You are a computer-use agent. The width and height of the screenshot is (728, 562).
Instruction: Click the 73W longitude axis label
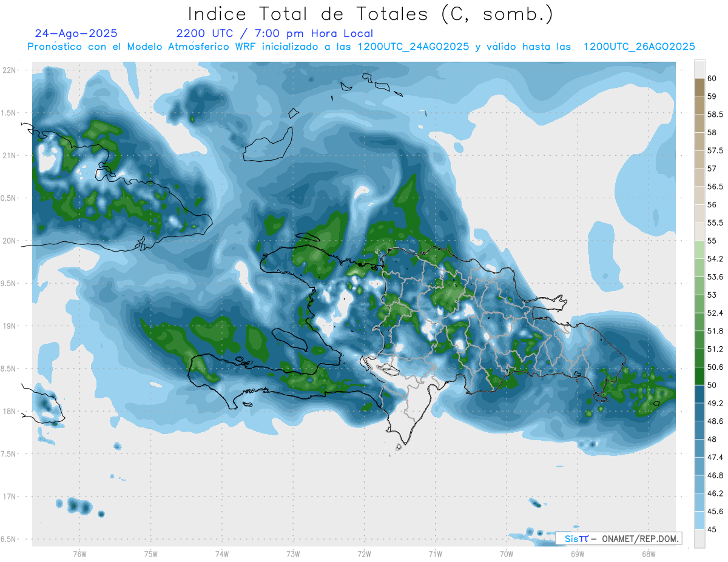(x=293, y=554)
